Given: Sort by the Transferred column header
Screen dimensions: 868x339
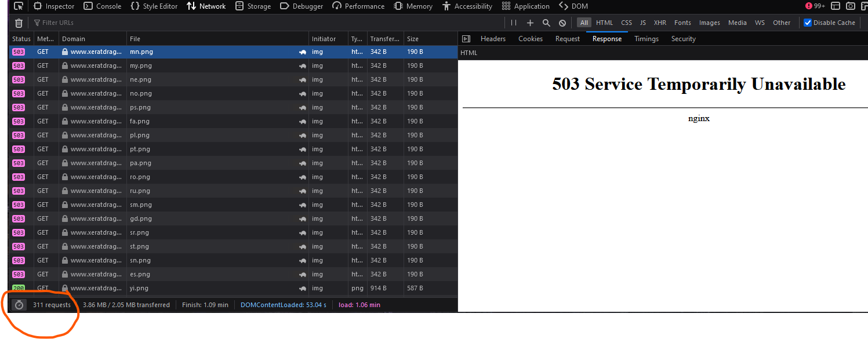Looking at the screenshot, I should tap(385, 39).
